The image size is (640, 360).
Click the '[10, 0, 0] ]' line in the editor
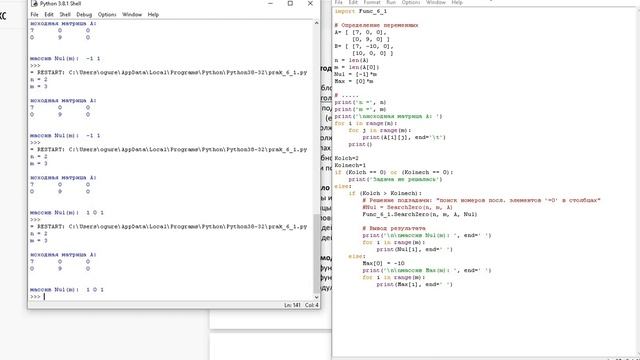(373, 53)
